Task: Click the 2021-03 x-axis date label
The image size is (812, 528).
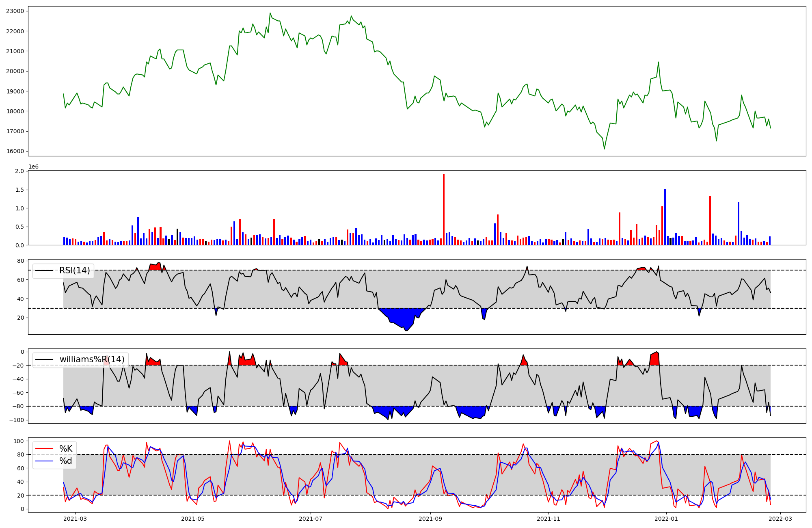Action: click(x=75, y=519)
